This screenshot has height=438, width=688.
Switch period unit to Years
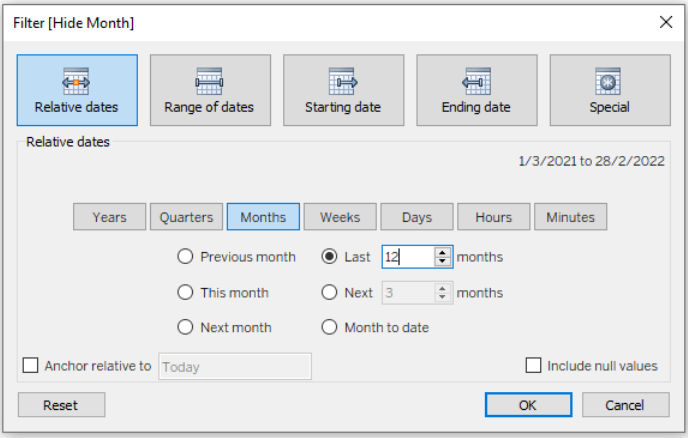(x=109, y=217)
